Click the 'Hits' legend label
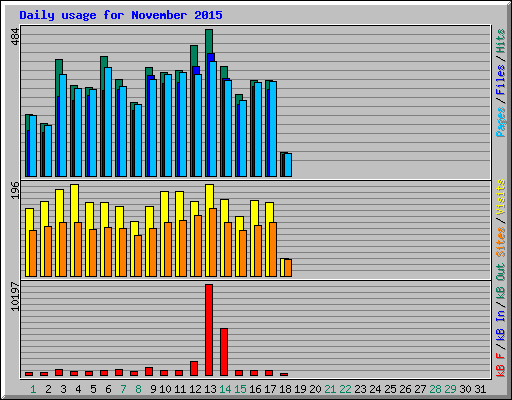Image resolution: width=512 pixels, height=400 pixels. pos(501,41)
